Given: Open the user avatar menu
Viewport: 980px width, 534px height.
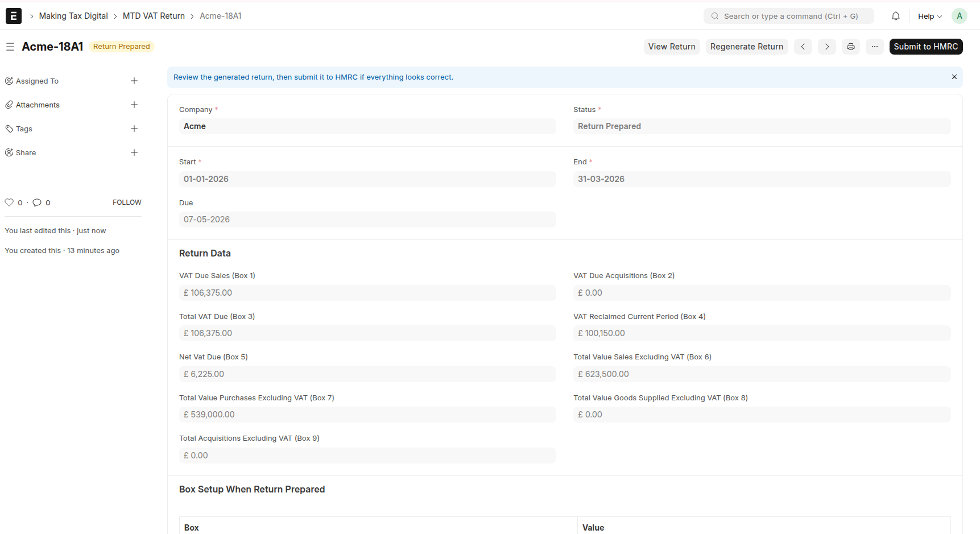Looking at the screenshot, I should pyautogui.click(x=960, y=16).
